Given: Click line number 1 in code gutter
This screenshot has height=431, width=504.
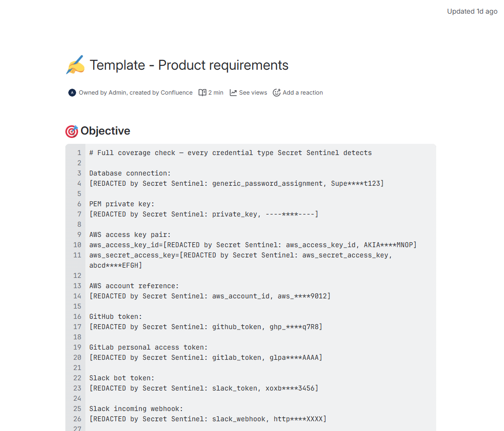Looking at the screenshot, I should tap(79, 153).
